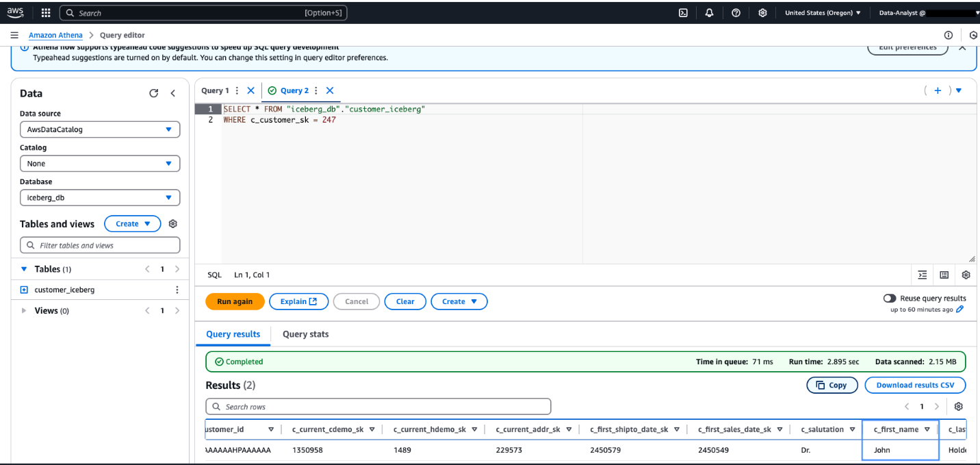Add a new query tab

click(938, 90)
